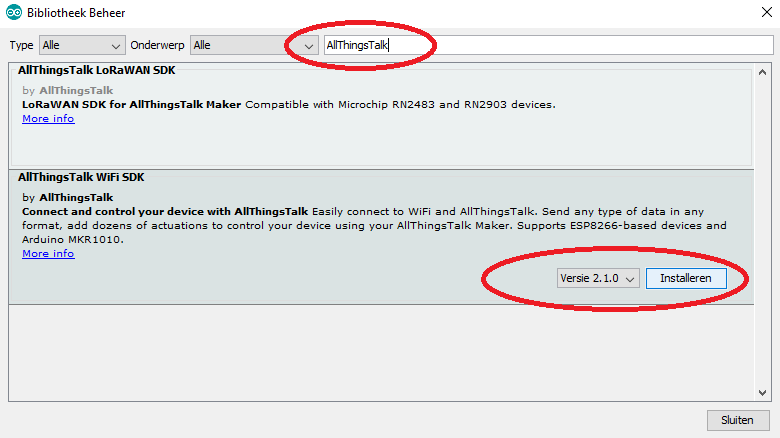
Task: Click the LoRaWAN SDK description text
Action: click(288, 105)
